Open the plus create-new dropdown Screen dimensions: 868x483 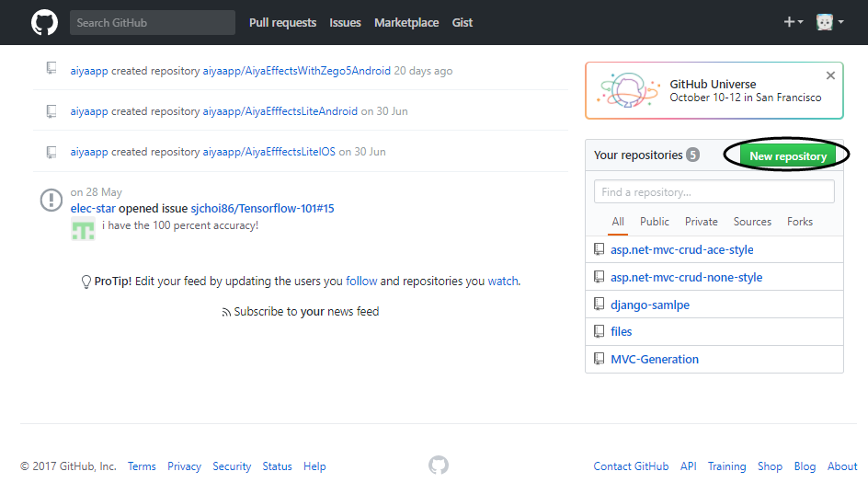click(794, 22)
